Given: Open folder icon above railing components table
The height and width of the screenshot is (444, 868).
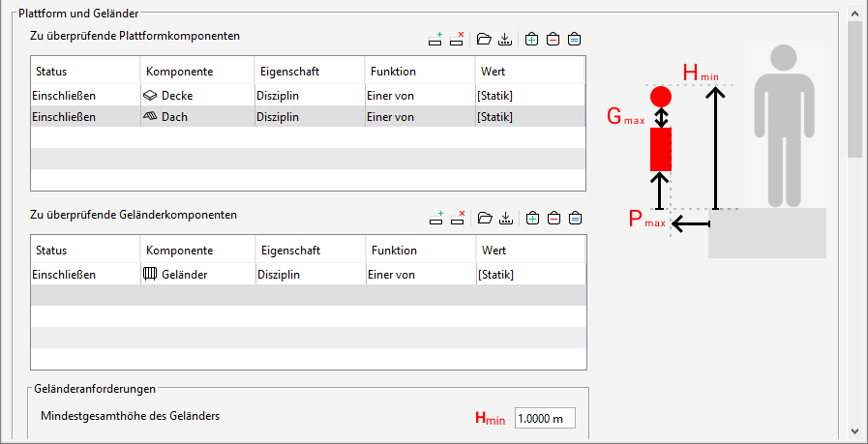Looking at the screenshot, I should 485,218.
